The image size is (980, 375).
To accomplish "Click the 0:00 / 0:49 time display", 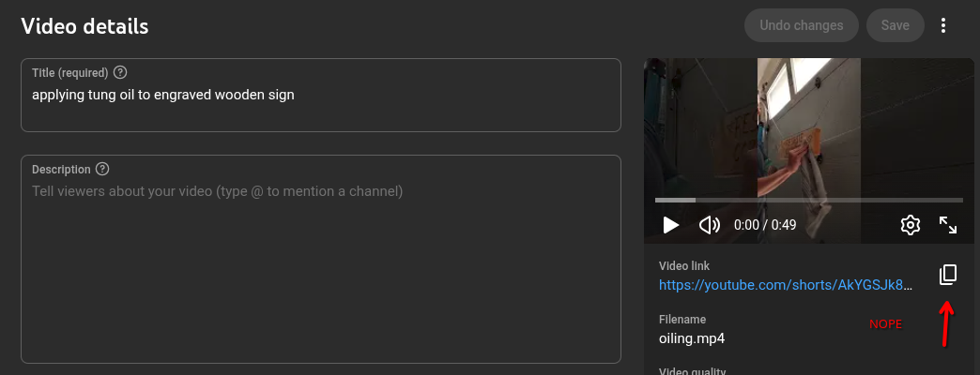I will point(764,225).
